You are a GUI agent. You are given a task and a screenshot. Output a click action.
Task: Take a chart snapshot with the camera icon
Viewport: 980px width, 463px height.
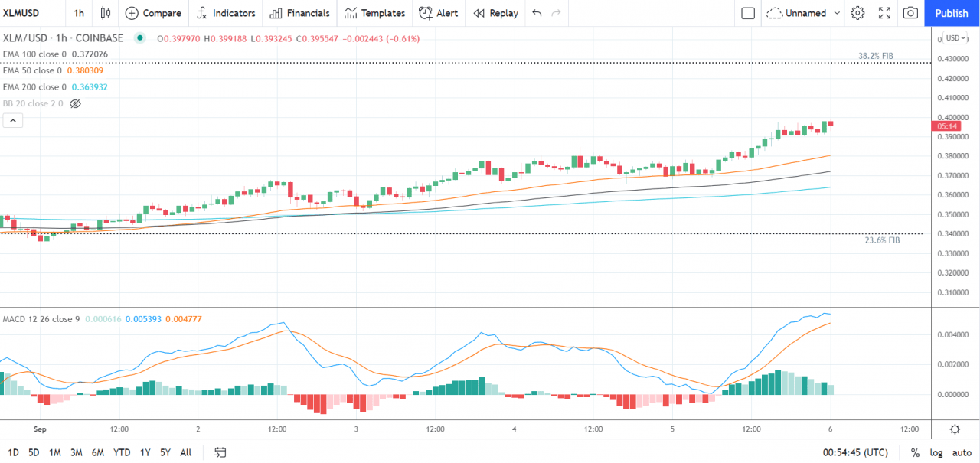coord(910,13)
